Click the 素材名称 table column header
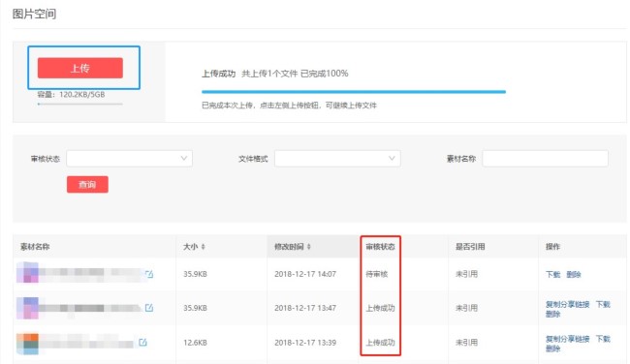 pyautogui.click(x=35, y=247)
